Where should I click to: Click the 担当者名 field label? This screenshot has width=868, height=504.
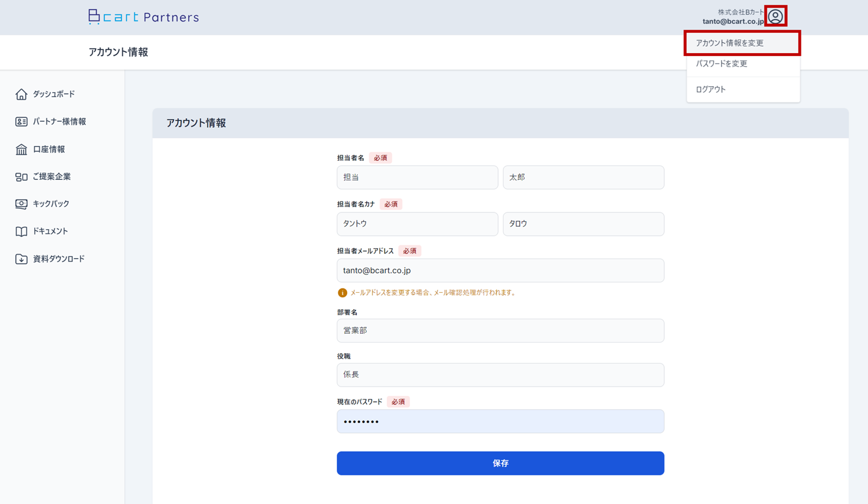[351, 158]
